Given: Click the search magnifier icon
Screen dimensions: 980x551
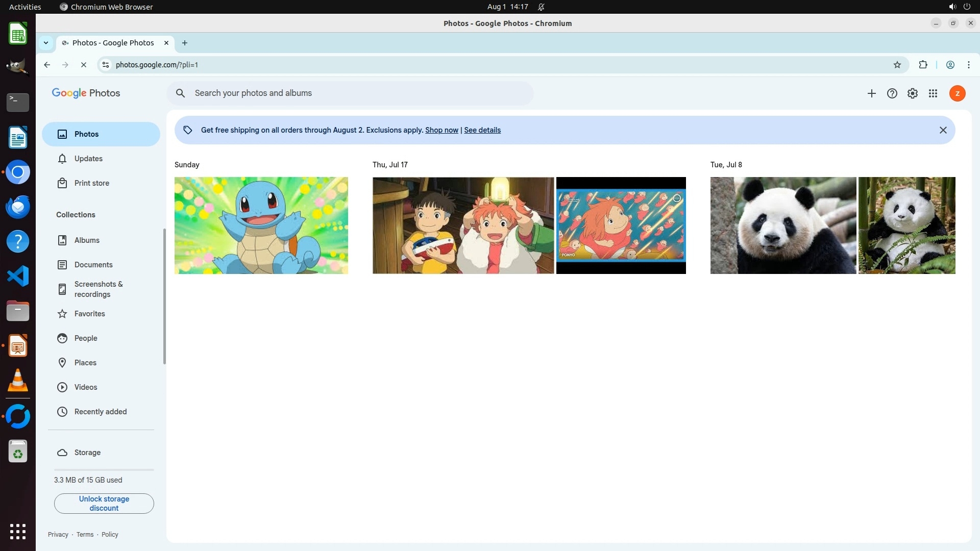Looking at the screenshot, I should pos(180,93).
